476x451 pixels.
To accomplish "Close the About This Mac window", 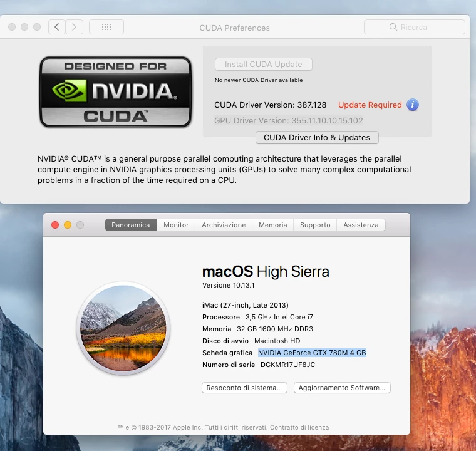I will [x=55, y=225].
